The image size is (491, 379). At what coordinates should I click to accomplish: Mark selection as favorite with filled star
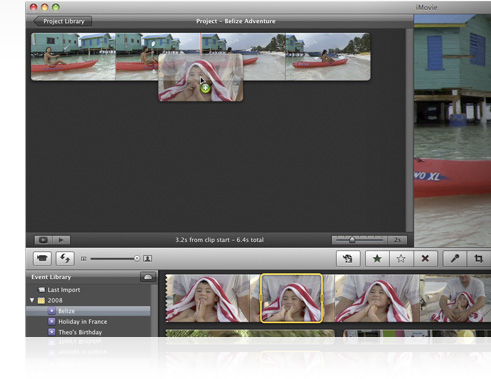pyautogui.click(x=377, y=259)
